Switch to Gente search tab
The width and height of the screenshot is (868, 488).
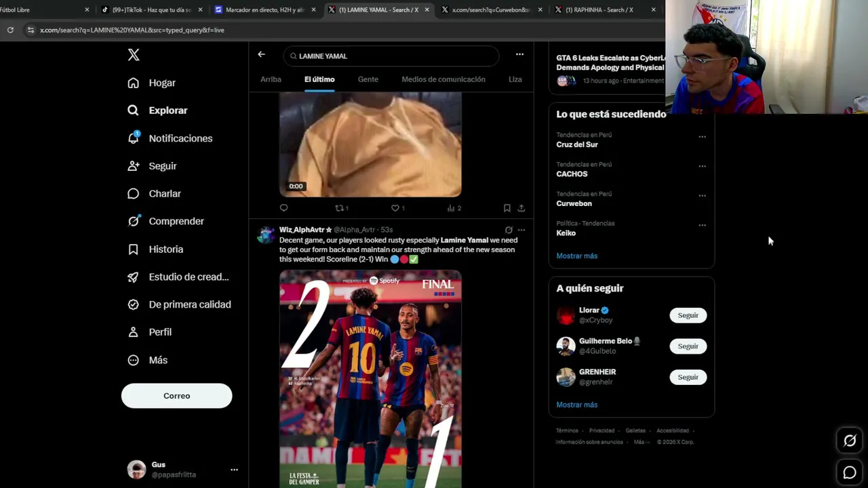(x=368, y=79)
